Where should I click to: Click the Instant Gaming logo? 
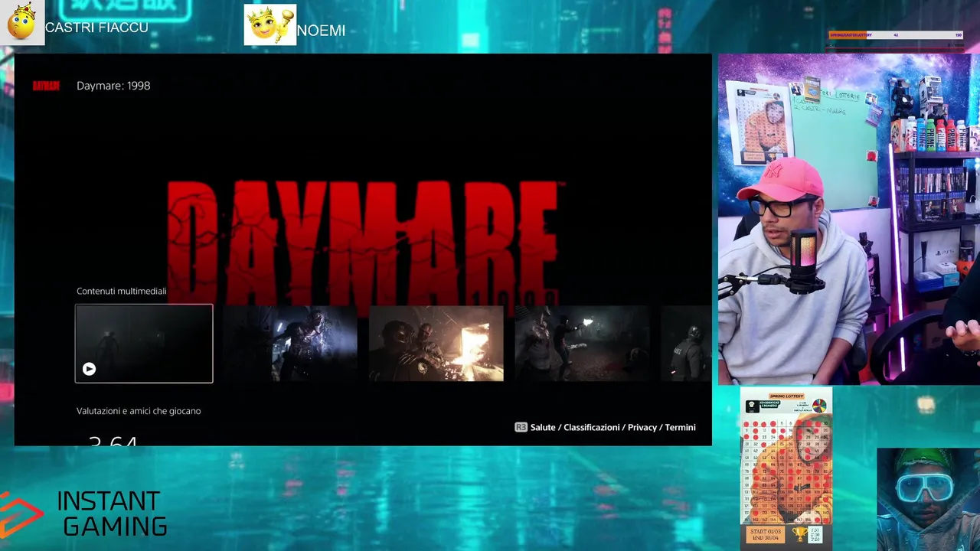pos(84,514)
